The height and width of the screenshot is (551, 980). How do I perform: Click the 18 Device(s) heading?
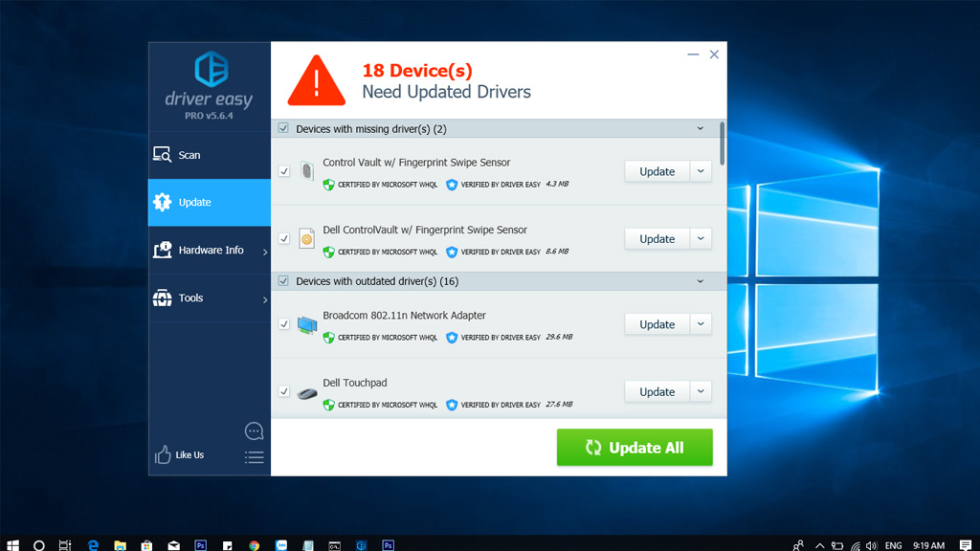[x=417, y=70]
